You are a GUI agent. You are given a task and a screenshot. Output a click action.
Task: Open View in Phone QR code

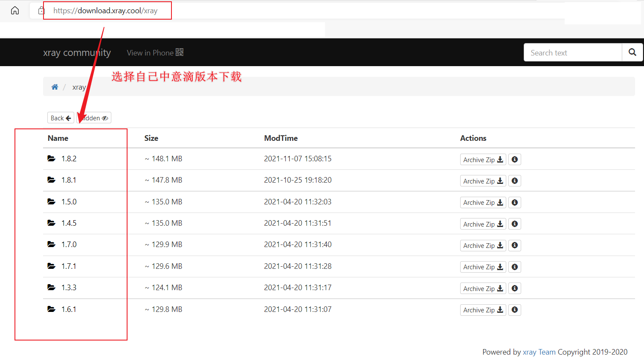pyautogui.click(x=155, y=52)
